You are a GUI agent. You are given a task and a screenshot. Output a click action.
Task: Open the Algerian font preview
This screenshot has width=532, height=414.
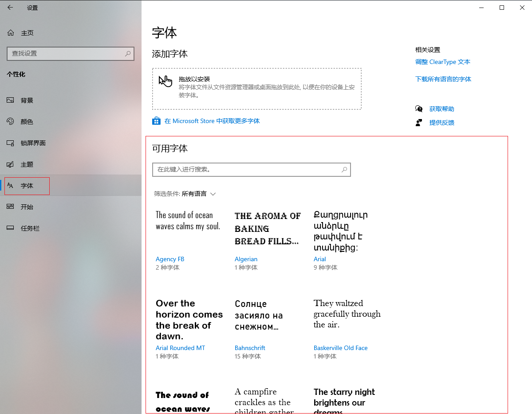268,229
